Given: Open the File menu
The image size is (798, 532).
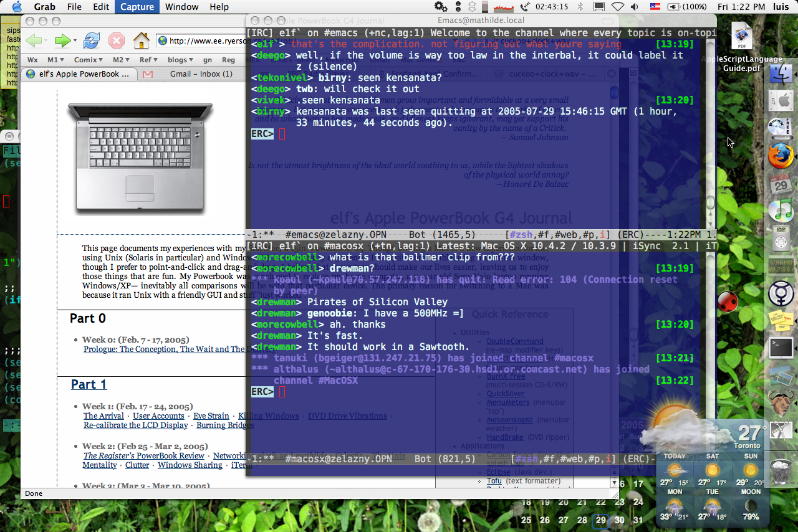Looking at the screenshot, I should pos(74,7).
